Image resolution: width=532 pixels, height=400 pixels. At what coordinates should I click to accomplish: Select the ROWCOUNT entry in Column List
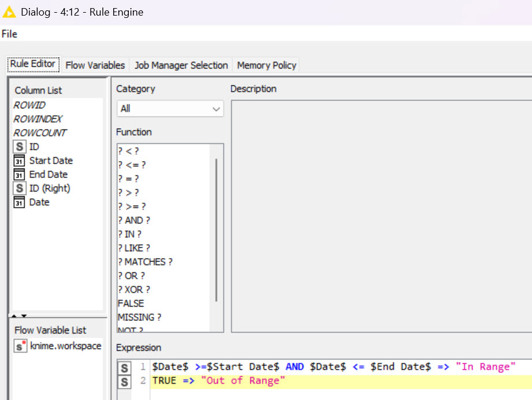click(40, 133)
